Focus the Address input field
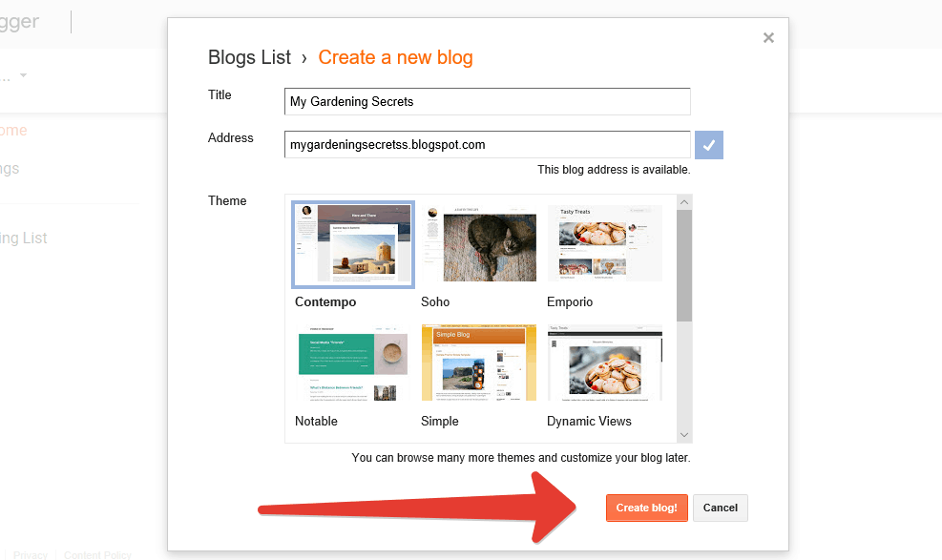Viewport: 942px width, 560px height. tap(487, 145)
